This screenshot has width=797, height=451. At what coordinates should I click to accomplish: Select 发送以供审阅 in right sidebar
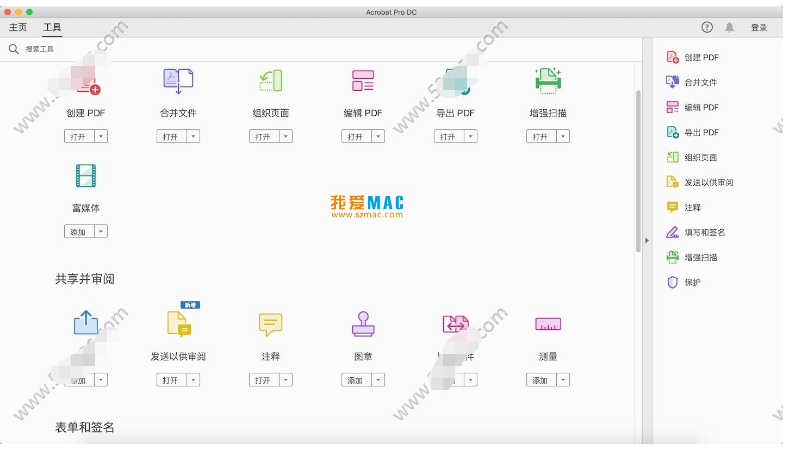699,182
